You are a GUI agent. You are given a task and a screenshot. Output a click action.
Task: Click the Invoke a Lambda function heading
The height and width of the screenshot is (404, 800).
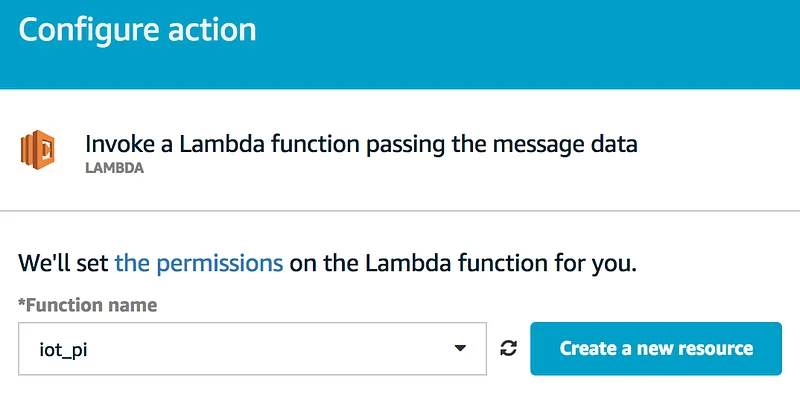(x=361, y=144)
